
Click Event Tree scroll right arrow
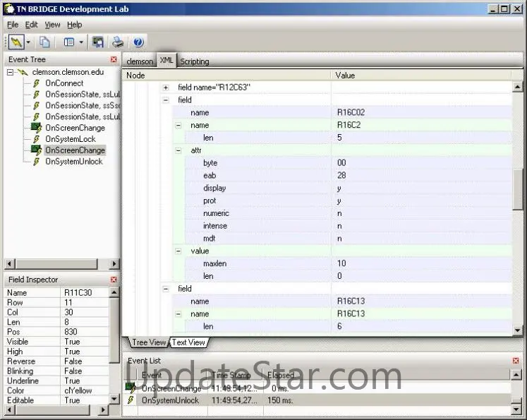point(114,263)
